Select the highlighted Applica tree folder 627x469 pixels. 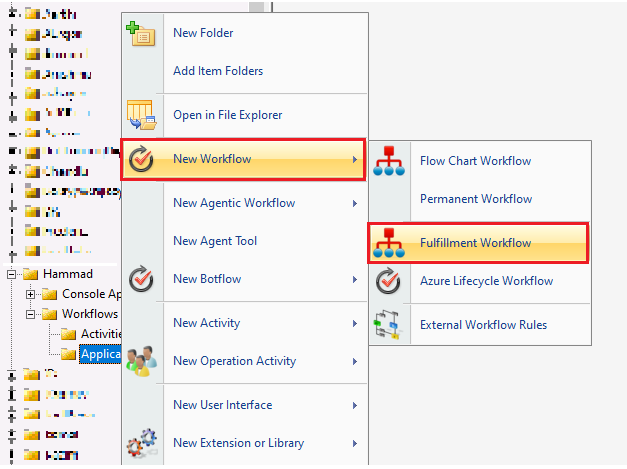tap(100, 354)
